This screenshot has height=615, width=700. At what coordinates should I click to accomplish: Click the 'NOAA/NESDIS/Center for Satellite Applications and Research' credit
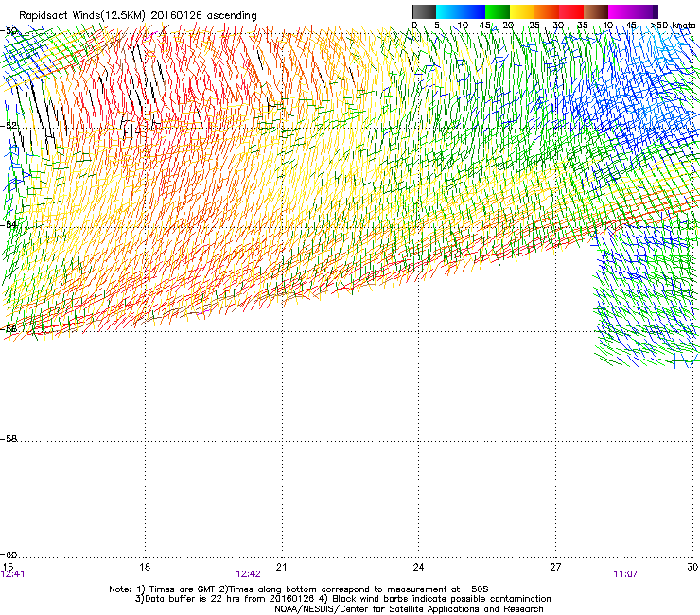click(409, 609)
